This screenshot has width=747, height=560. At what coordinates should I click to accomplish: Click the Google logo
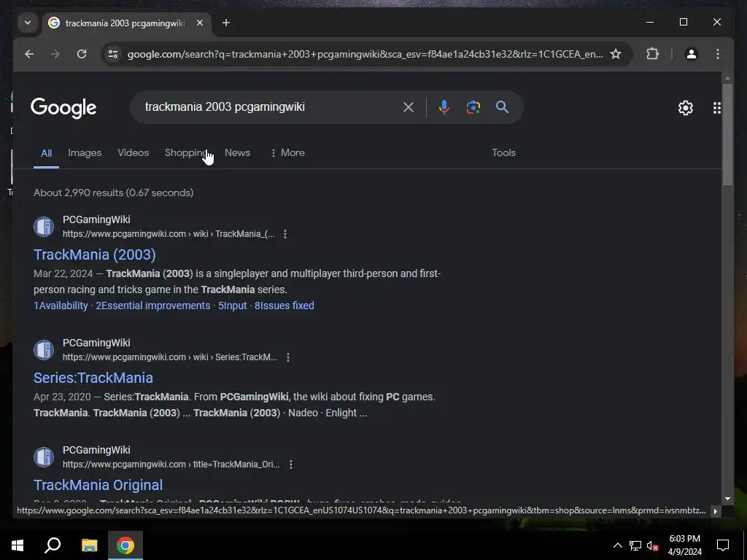63,108
